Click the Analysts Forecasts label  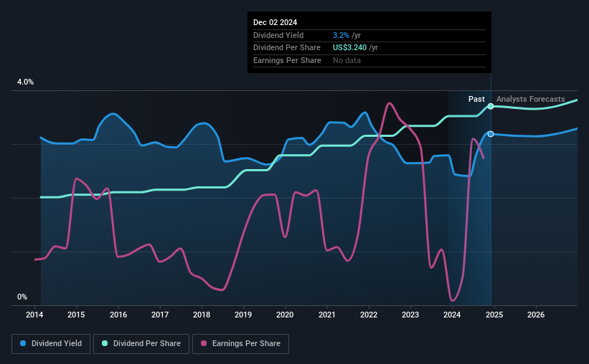530,99
